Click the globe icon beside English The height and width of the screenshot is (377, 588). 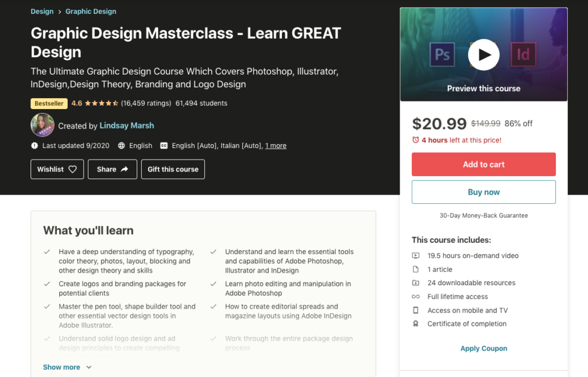(122, 146)
